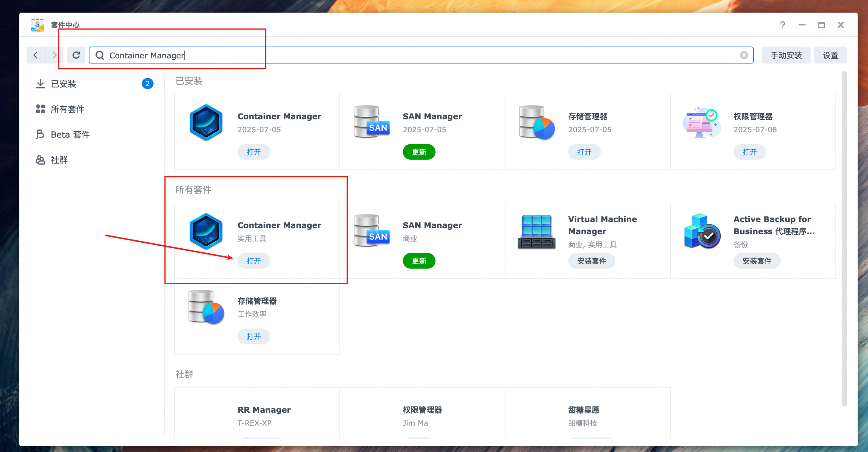Viewport: 868px width, 452px height.
Task: Click Active Backup for Business icon
Action: [702, 231]
